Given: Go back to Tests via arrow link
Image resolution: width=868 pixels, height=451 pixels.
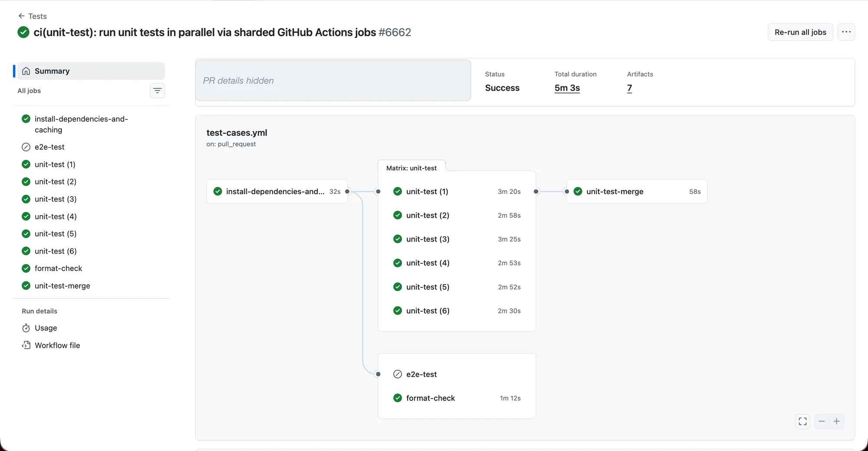Looking at the screenshot, I should point(32,16).
